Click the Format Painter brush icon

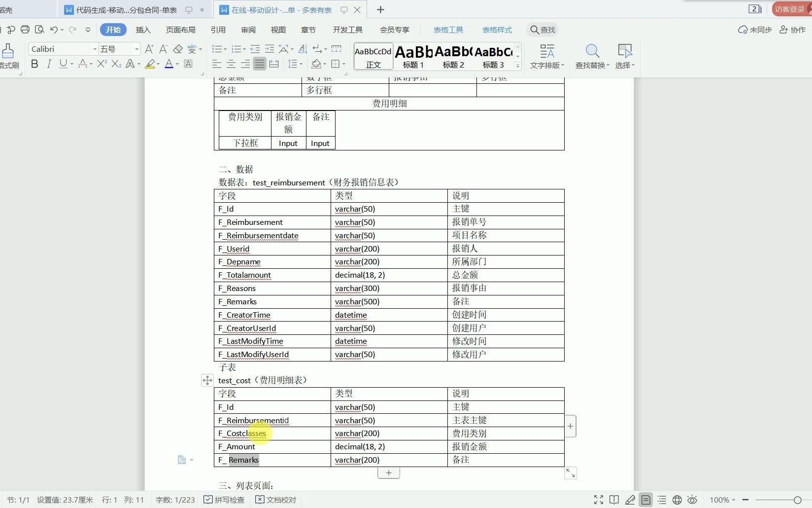pyautogui.click(x=8, y=51)
